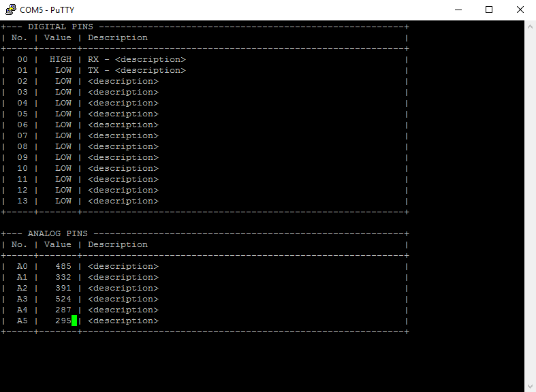This screenshot has height=392, width=536.
Task: Click the scrollbar down arrow
Action: (x=530, y=386)
